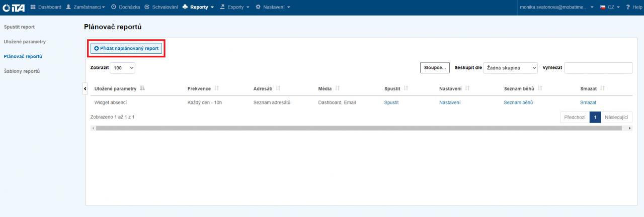Click the iTA logo in the navbar
The width and height of the screenshot is (644, 217).
(x=14, y=7)
